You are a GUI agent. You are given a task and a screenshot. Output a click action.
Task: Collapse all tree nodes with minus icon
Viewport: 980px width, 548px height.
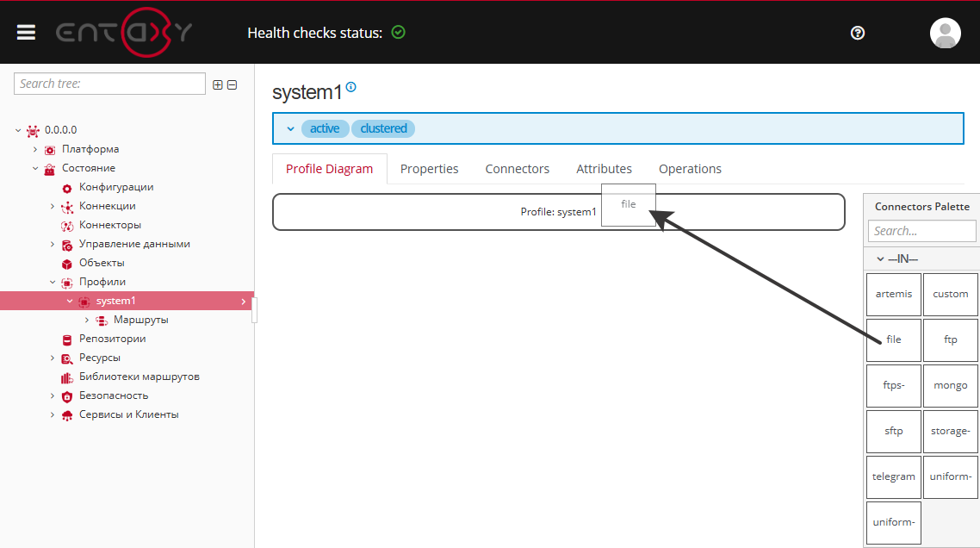point(232,84)
